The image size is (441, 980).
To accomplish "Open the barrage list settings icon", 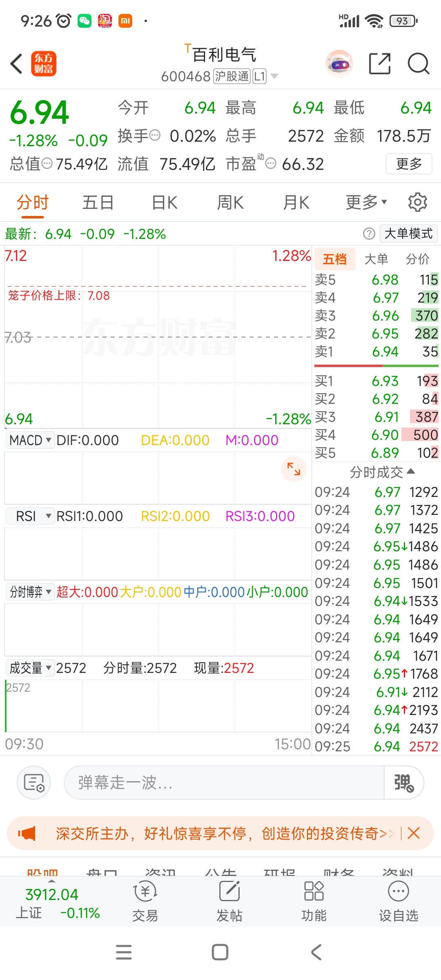I will tap(33, 782).
